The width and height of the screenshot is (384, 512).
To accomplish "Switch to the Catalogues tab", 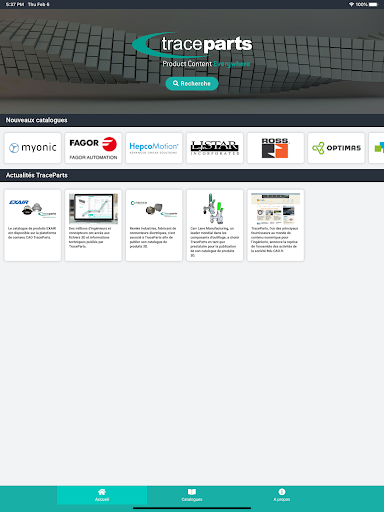I will [192, 495].
